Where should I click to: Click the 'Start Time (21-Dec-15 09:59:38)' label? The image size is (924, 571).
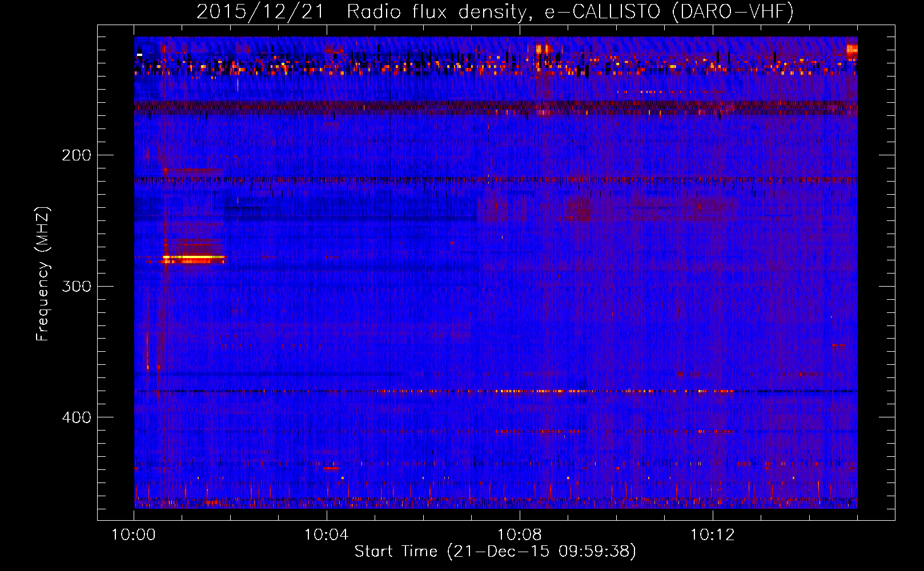(x=495, y=551)
